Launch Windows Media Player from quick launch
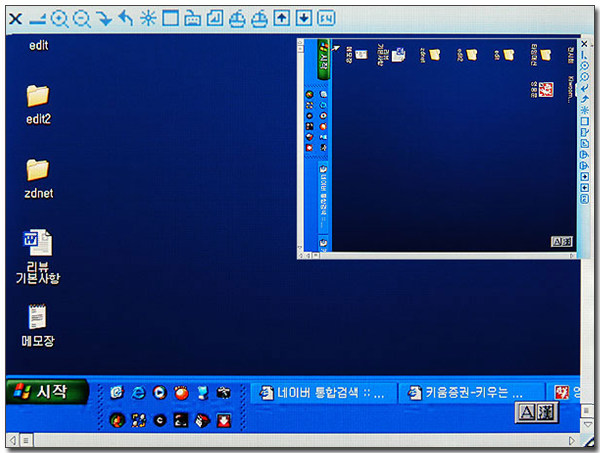This screenshot has width=600, height=453. 160,393
